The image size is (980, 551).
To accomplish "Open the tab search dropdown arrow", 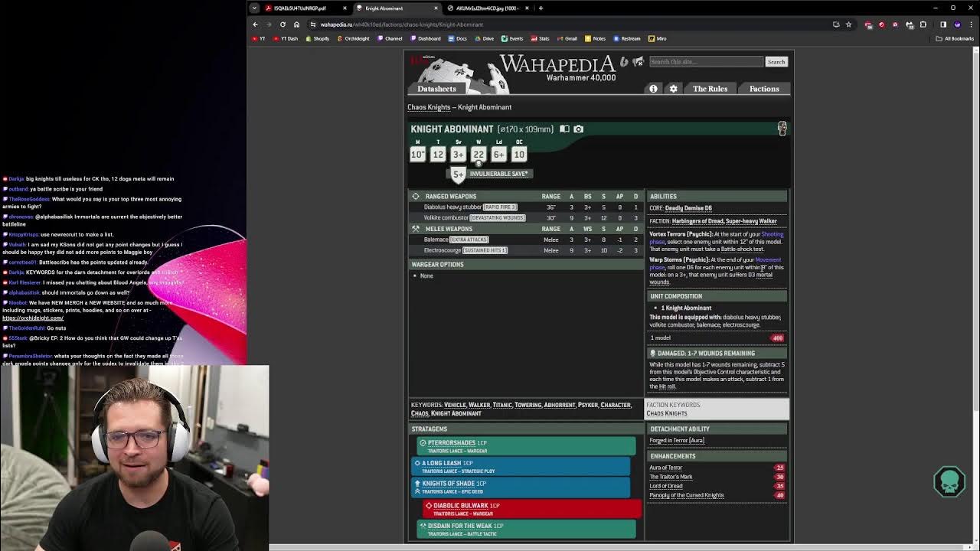I will point(255,8).
